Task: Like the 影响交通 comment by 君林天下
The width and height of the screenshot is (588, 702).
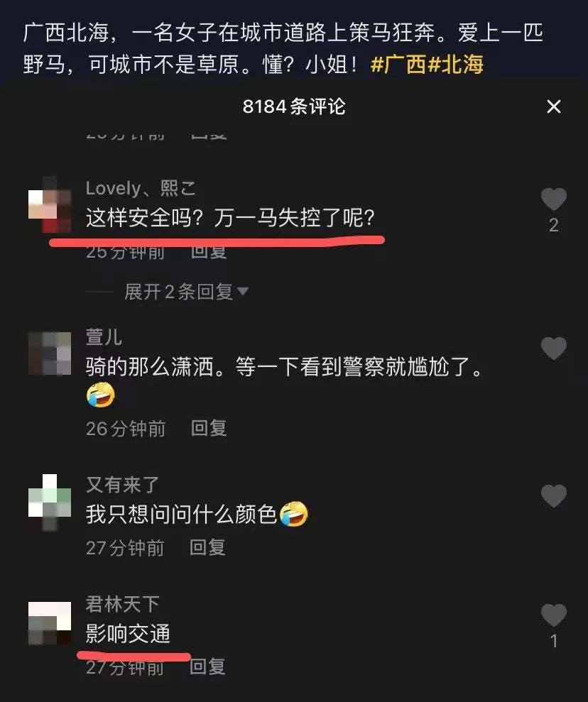Action: (553, 615)
